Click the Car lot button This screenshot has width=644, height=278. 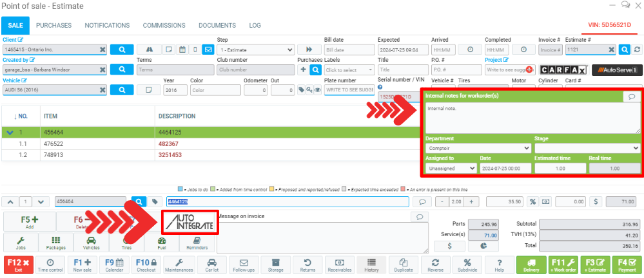tap(211, 266)
